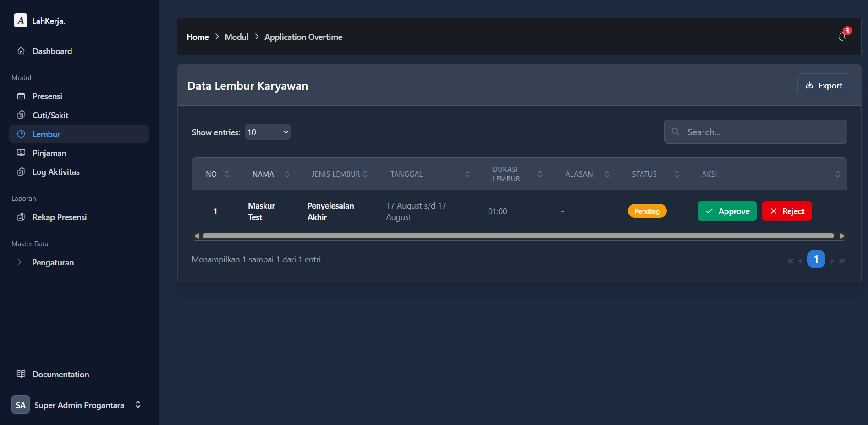Screen dimensions: 868x425
Task: Sort by DURASI LEMBUR column
Action: pyautogui.click(x=541, y=174)
